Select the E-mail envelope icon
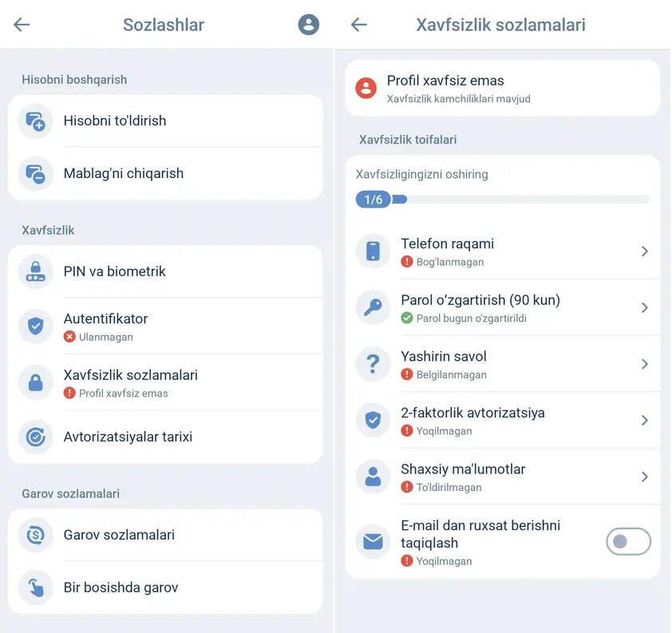 (x=372, y=541)
